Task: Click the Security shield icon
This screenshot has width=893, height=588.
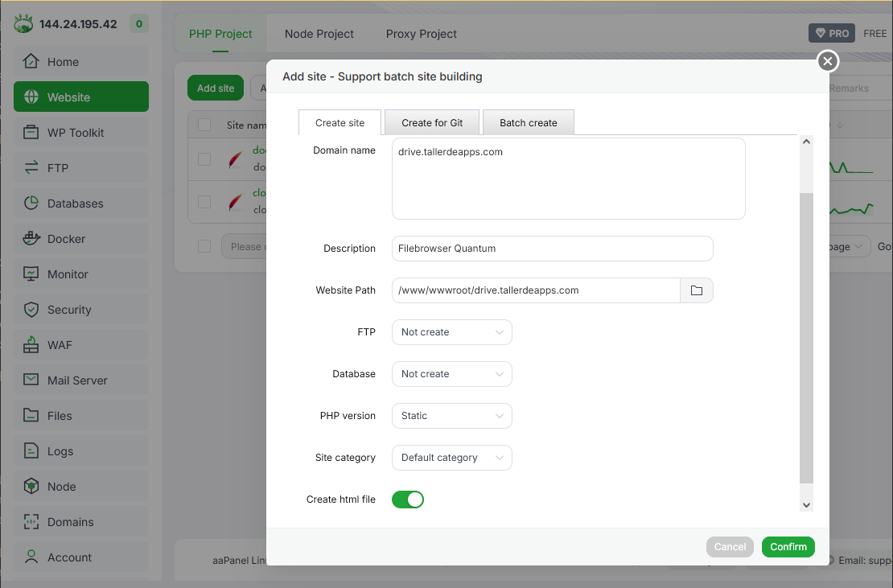Action: pos(31,310)
